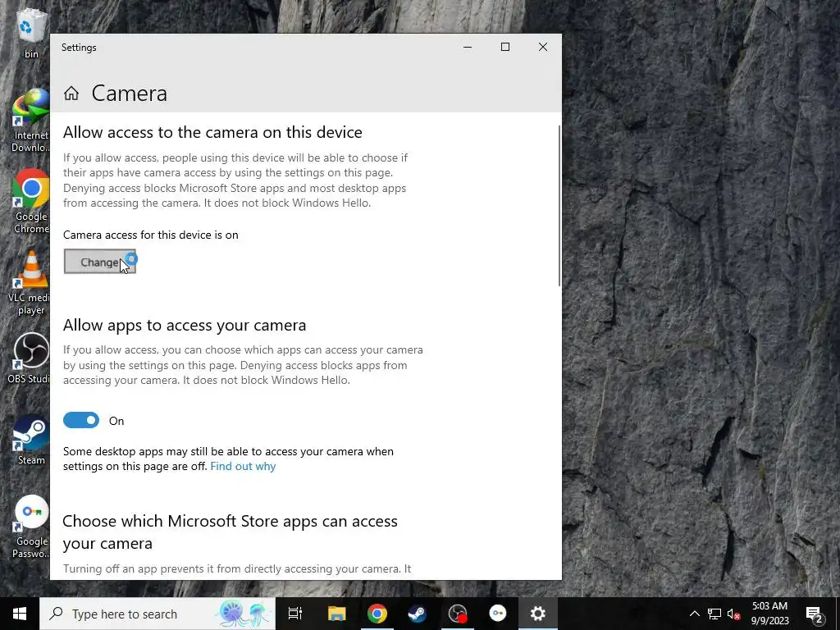This screenshot has height=630, width=840.
Task: Open the Windows Start menu
Action: click(x=20, y=614)
